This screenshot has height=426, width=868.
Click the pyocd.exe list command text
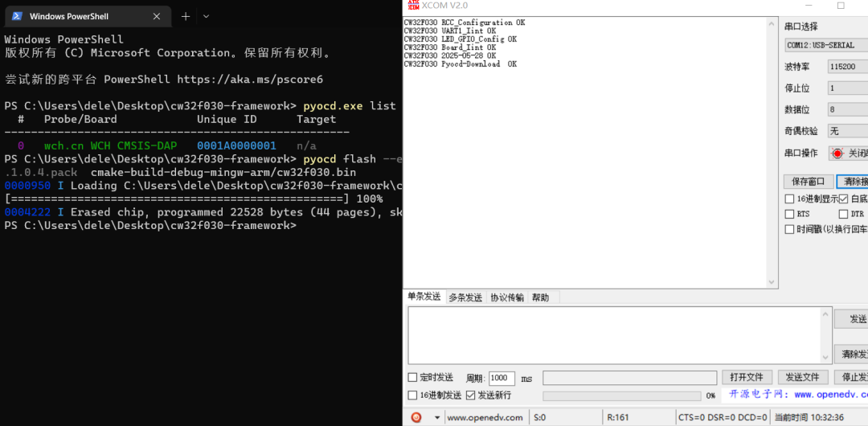tap(350, 106)
